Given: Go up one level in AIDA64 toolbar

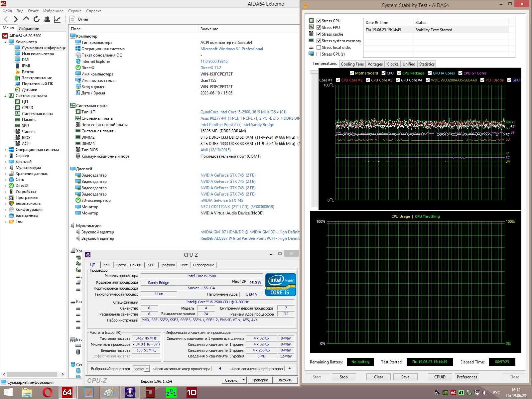Looking at the screenshot, I should point(26,19).
